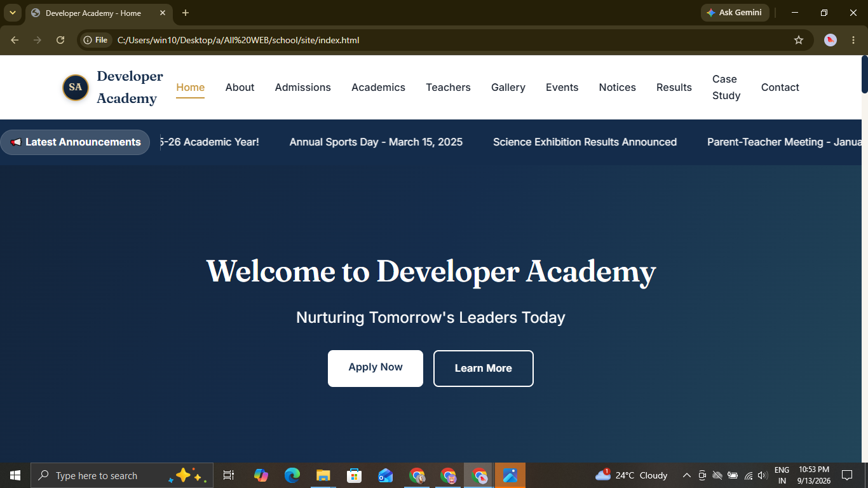The image size is (868, 488).
Task: Open Chrome's three-dot menu
Action: pos(853,40)
